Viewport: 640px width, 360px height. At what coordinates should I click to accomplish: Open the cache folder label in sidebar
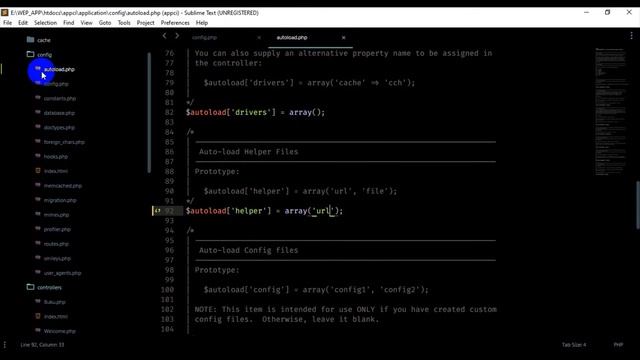pos(44,40)
